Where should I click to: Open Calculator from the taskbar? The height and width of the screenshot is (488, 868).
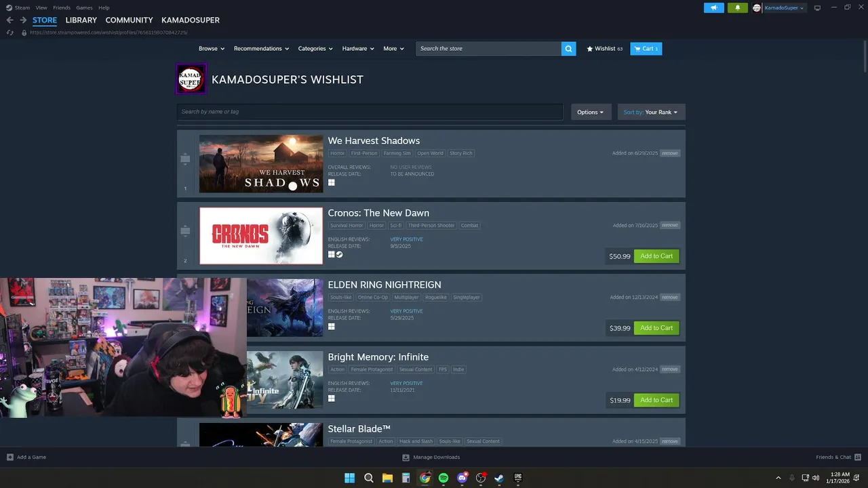406,478
